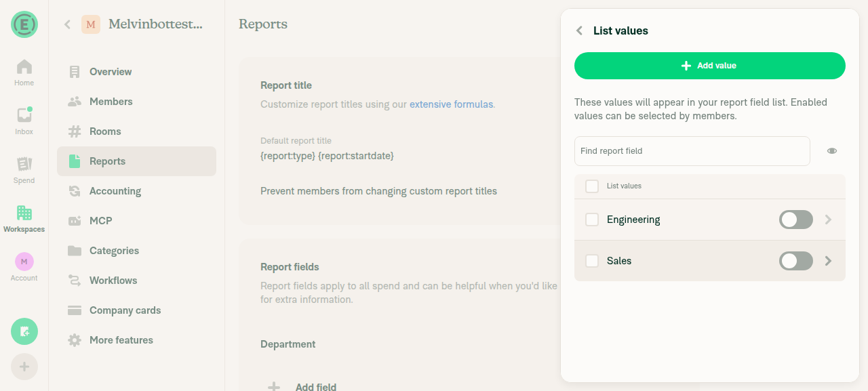Open the Categories menu item
868x391 pixels.
point(136,251)
